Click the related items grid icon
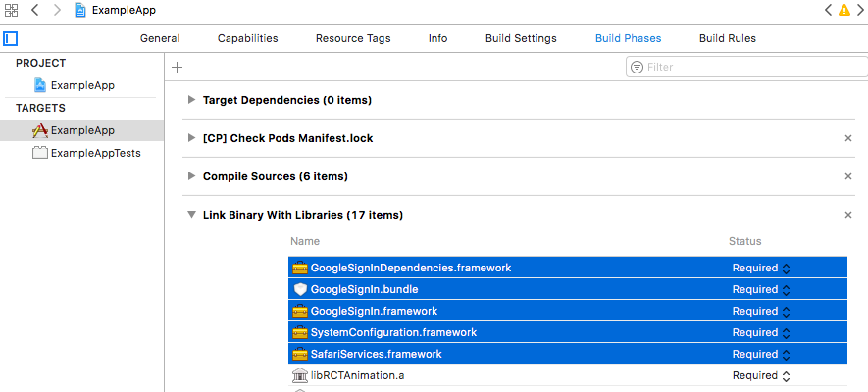The image size is (868, 392). point(12,10)
